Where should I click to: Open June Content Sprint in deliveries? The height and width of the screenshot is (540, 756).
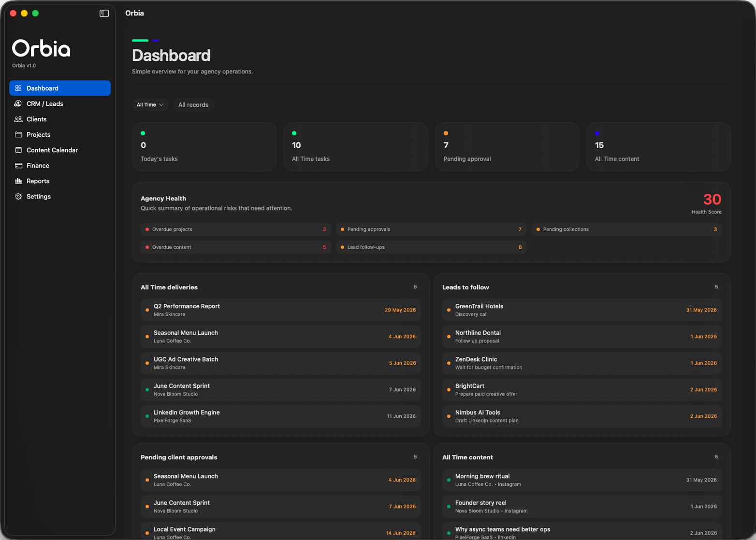pyautogui.click(x=281, y=390)
